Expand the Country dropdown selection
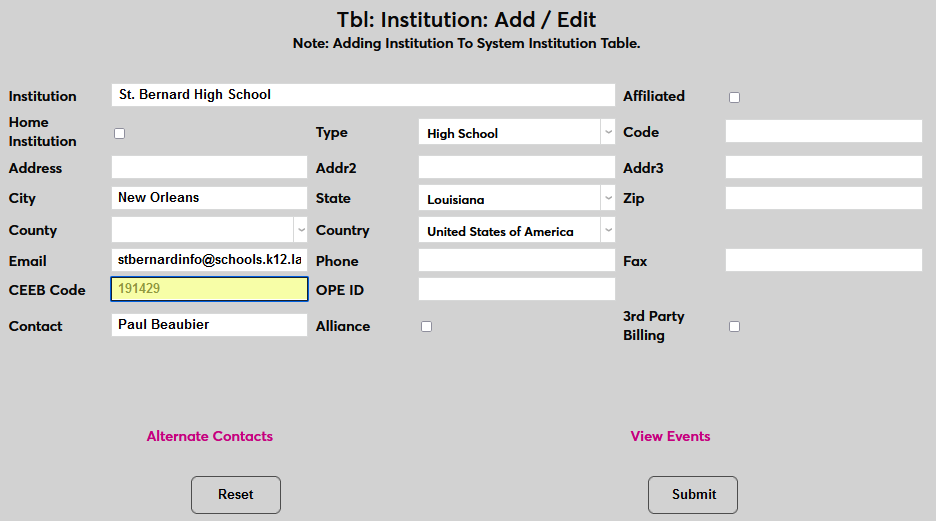This screenshot has width=936, height=521. [x=516, y=230]
